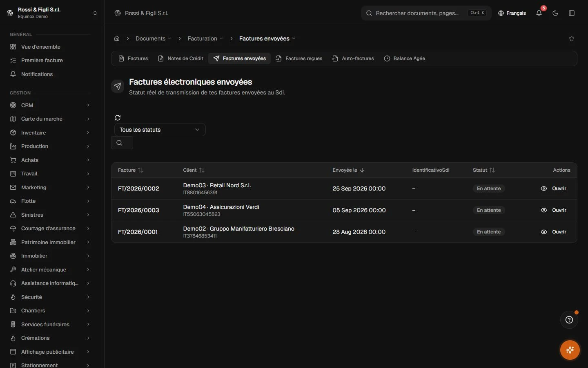Click the eye icon for FT/2026/0002
The image size is (588, 368).
click(x=544, y=188)
